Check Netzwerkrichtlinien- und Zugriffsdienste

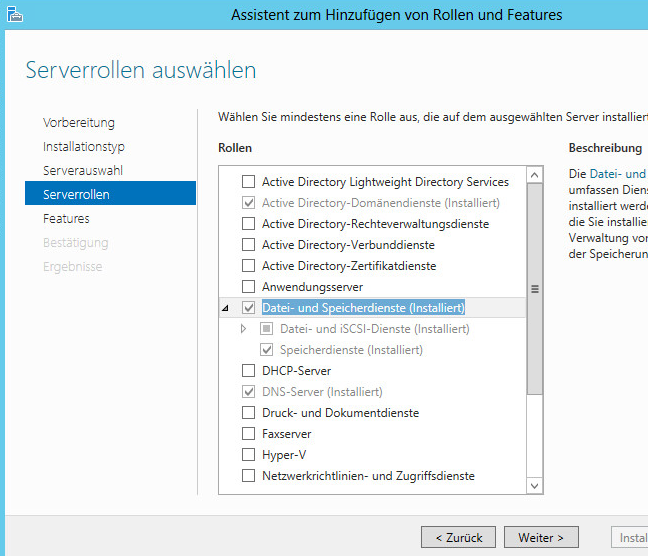point(248,476)
